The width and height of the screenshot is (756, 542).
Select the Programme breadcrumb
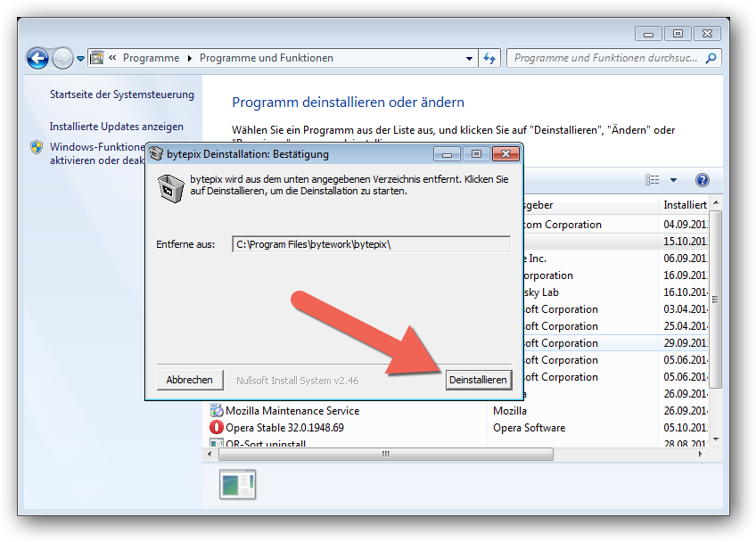coord(151,58)
